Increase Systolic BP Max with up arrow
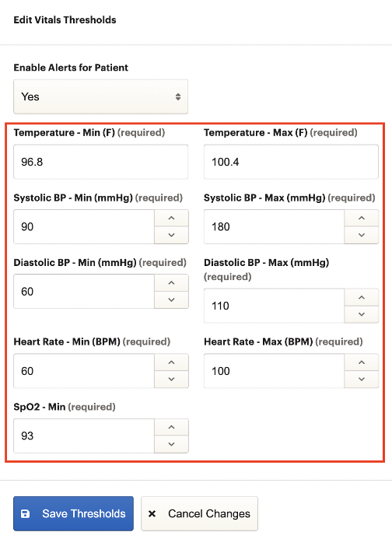Image resolution: width=392 pixels, height=546 pixels. click(362, 219)
